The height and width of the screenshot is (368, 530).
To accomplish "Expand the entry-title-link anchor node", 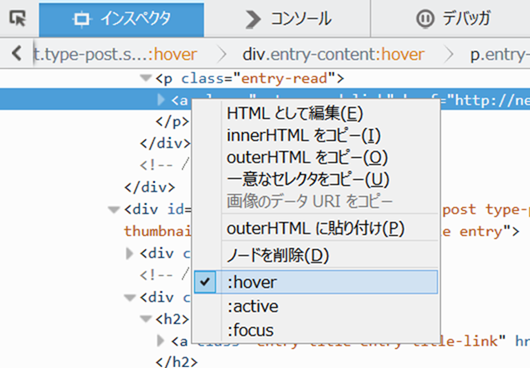I will pos(161,341).
